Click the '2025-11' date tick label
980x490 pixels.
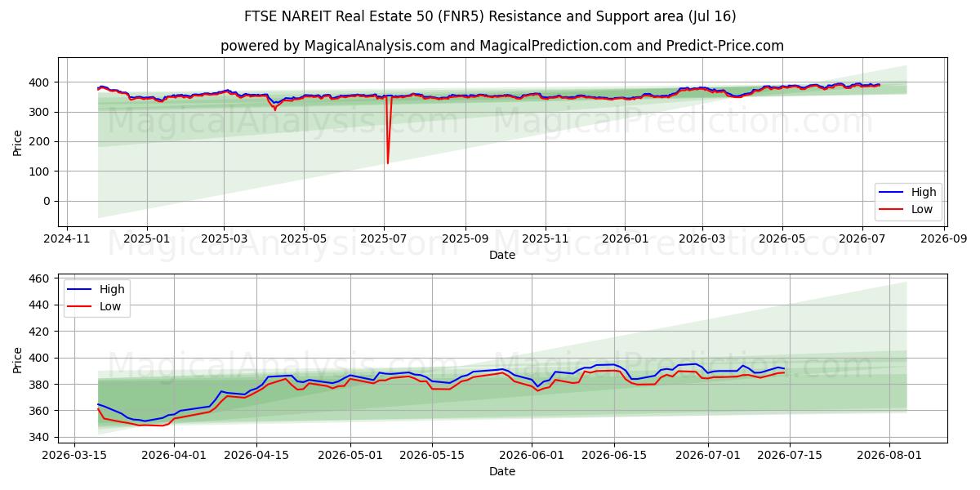point(545,238)
